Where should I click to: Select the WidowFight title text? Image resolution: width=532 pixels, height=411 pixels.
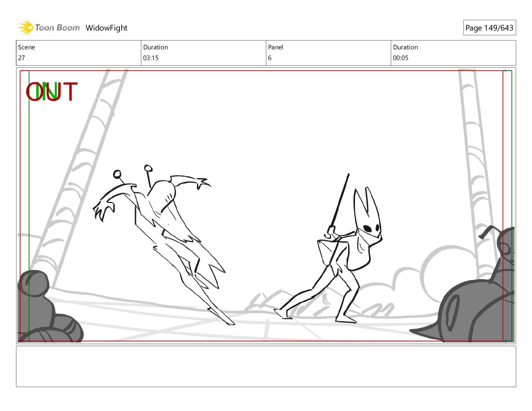point(106,28)
